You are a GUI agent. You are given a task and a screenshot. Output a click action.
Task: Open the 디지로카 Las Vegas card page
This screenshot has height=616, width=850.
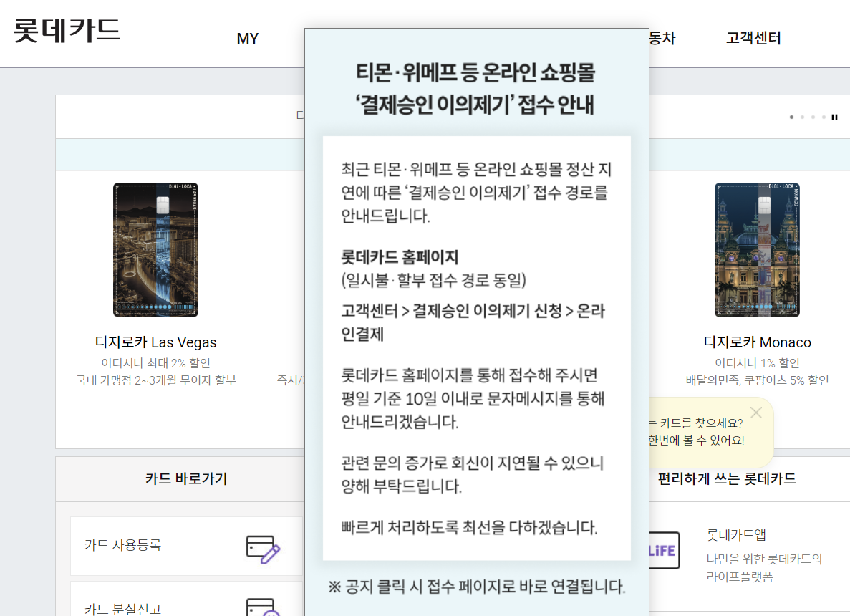[155, 342]
